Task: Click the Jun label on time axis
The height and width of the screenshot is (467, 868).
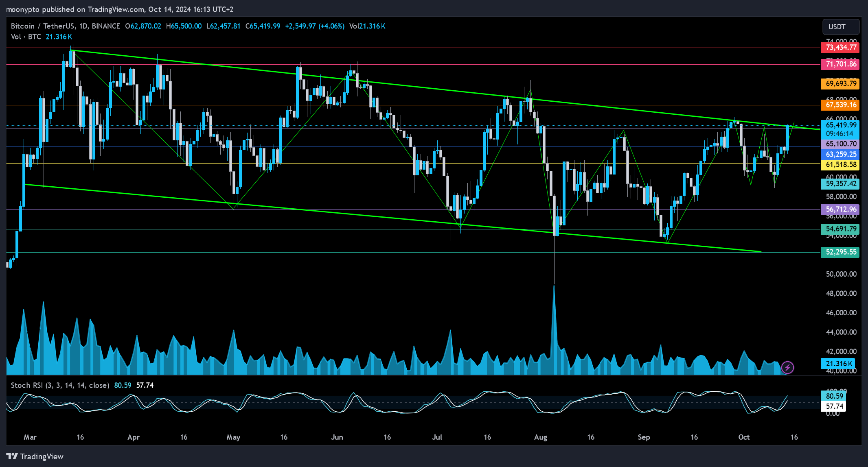Action: [x=337, y=437]
